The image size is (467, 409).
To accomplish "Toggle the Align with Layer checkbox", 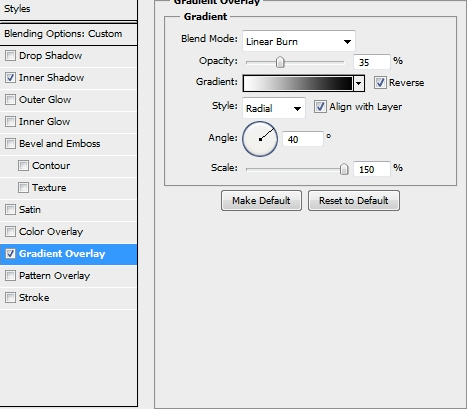I will (x=320, y=107).
